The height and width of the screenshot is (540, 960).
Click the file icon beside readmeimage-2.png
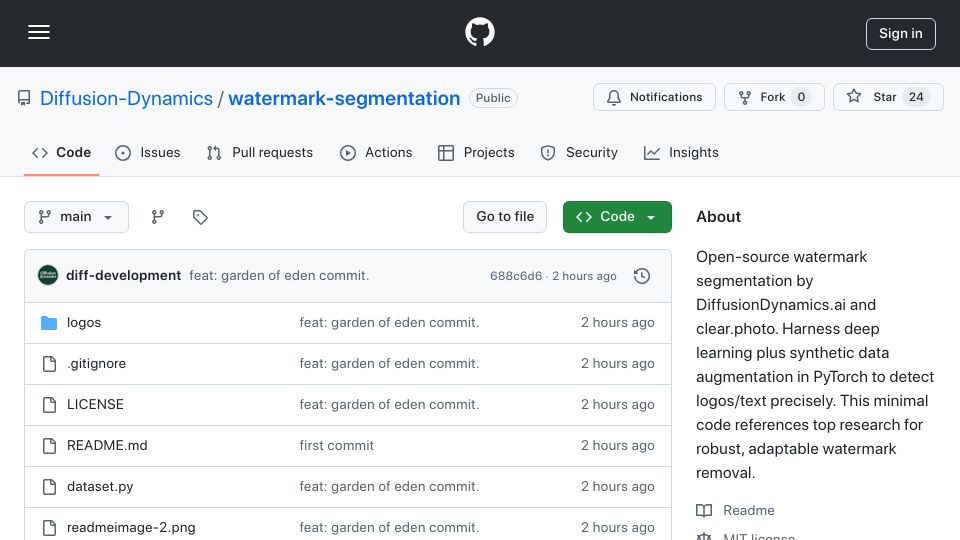pos(49,528)
